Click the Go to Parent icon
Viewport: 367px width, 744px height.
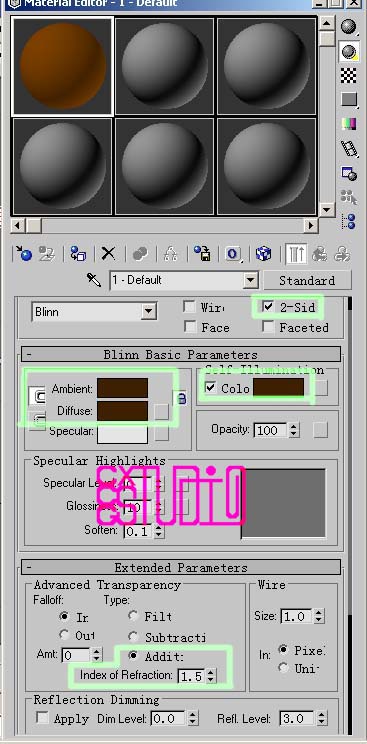click(x=320, y=254)
